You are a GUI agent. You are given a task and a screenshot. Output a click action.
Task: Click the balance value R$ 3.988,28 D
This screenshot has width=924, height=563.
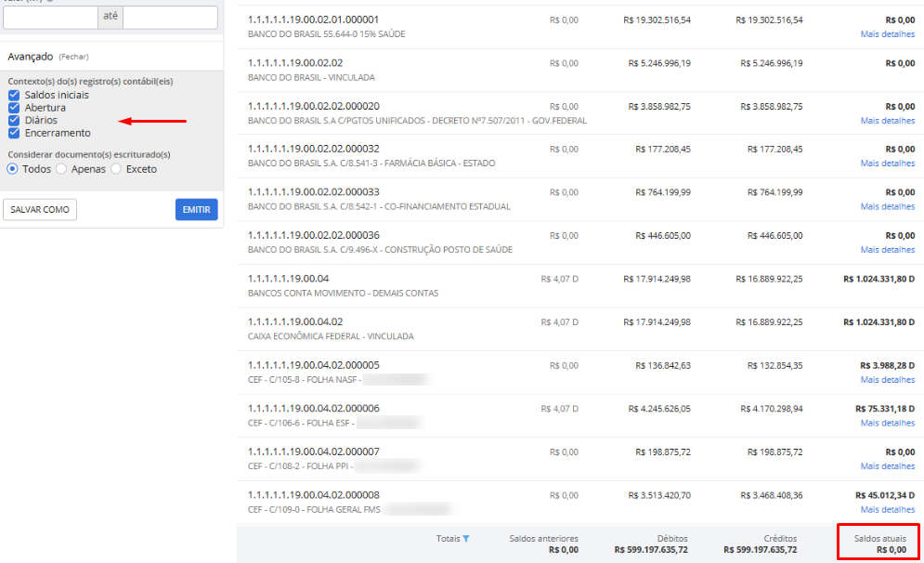(888, 365)
